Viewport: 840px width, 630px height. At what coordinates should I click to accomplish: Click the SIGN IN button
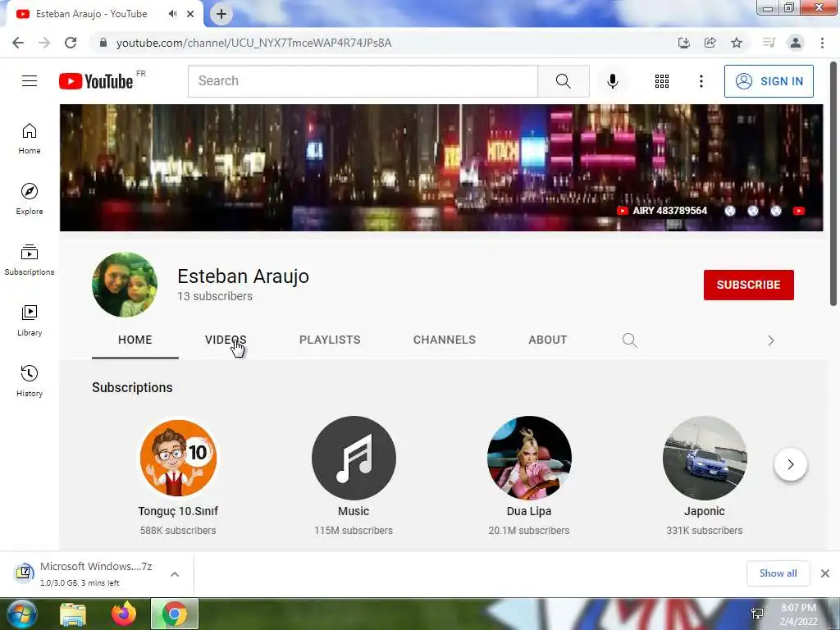[x=769, y=81]
